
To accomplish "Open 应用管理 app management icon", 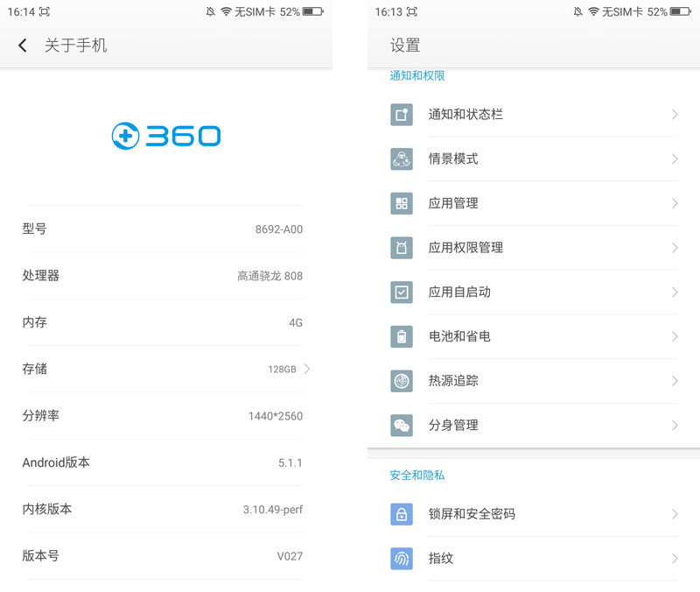I will click(401, 203).
